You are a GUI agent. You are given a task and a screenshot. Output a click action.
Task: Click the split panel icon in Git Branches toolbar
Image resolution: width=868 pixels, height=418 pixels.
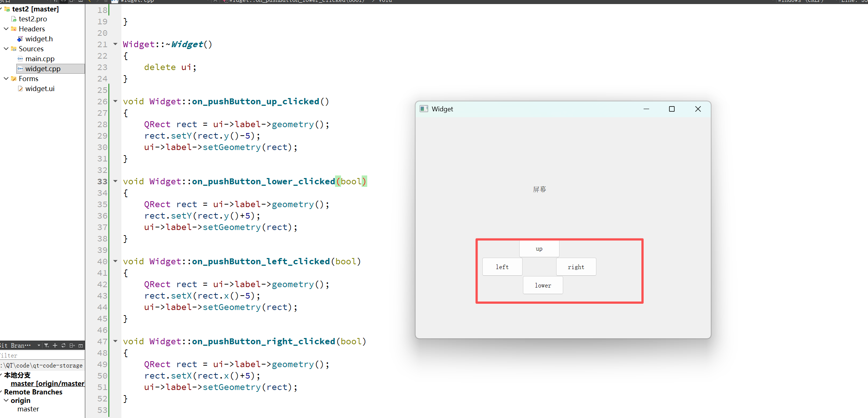(x=72, y=345)
